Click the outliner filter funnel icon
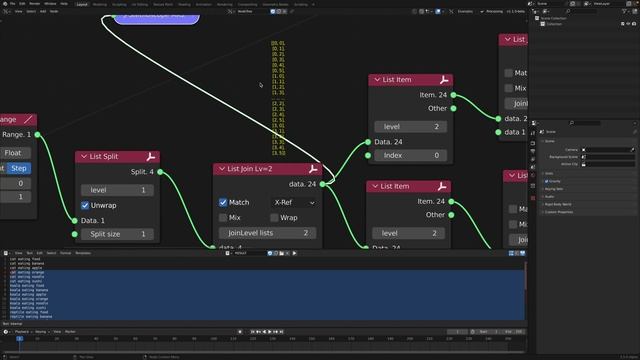 click(624, 11)
